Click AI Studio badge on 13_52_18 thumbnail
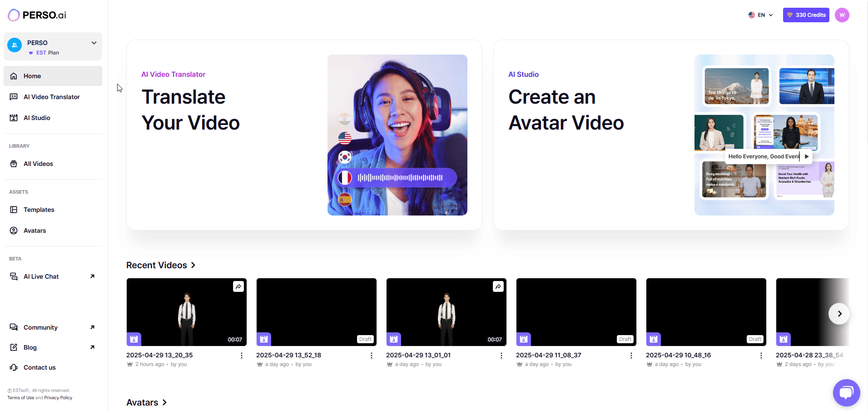 point(264,339)
